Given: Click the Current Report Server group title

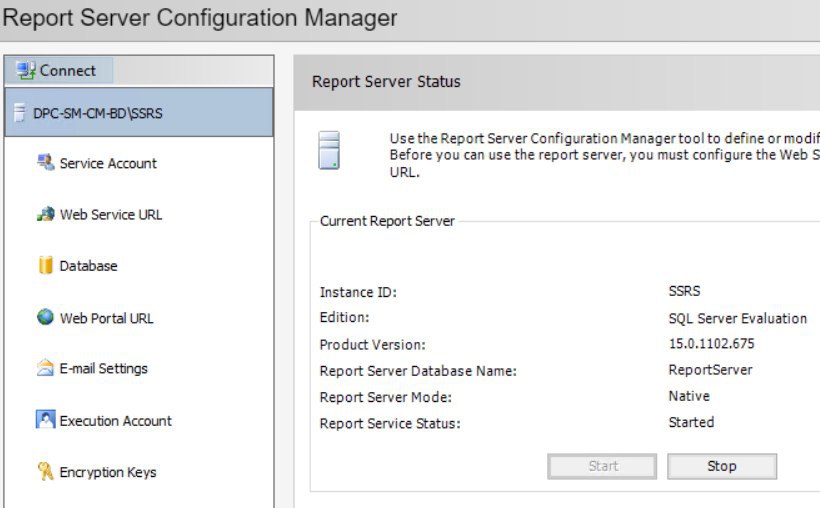Looking at the screenshot, I should 387,221.
